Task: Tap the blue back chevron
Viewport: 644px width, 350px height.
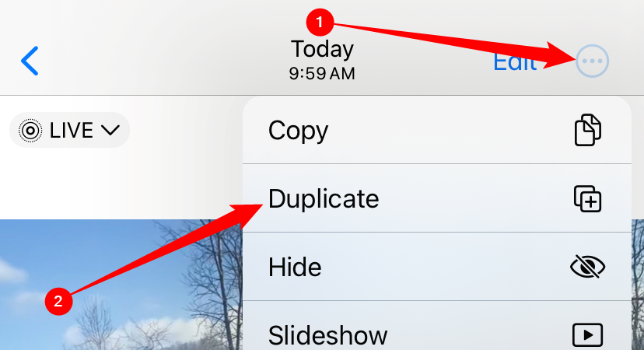Action: [30, 61]
